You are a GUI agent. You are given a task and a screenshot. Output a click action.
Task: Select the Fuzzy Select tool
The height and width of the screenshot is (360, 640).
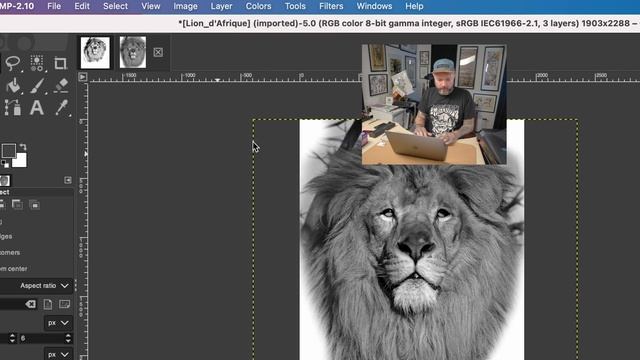37,62
